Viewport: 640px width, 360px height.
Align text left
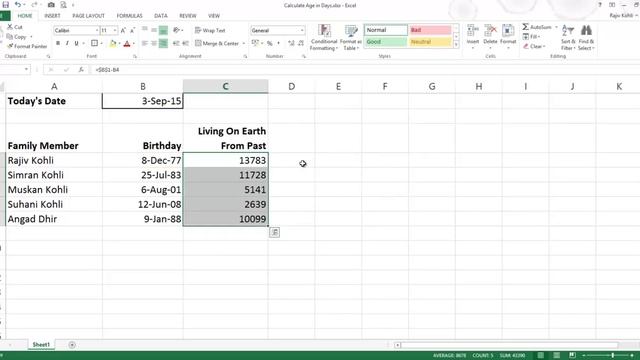pyautogui.click(x=145, y=43)
